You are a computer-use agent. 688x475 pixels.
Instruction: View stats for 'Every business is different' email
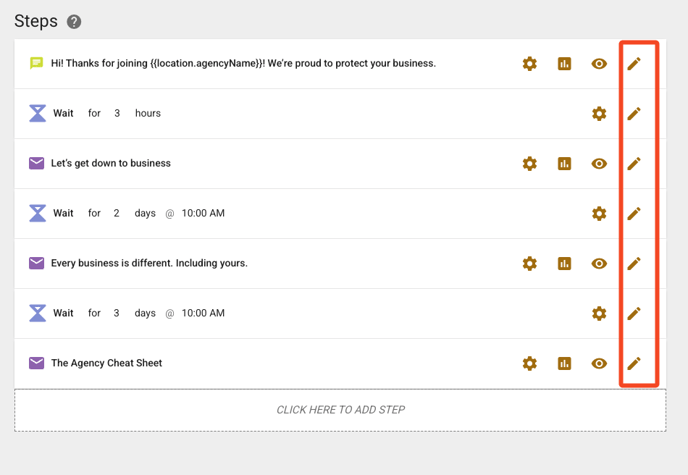point(564,264)
